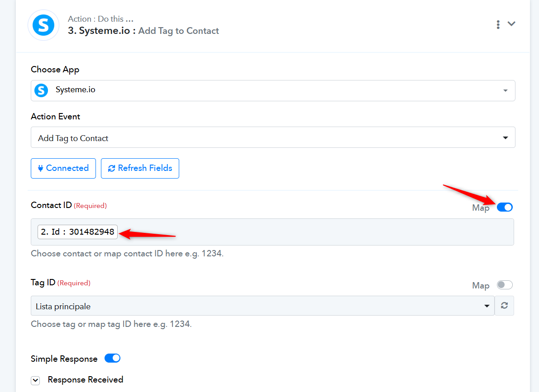
Task: Open the Action Event dropdown arrow
Action: [506, 138]
